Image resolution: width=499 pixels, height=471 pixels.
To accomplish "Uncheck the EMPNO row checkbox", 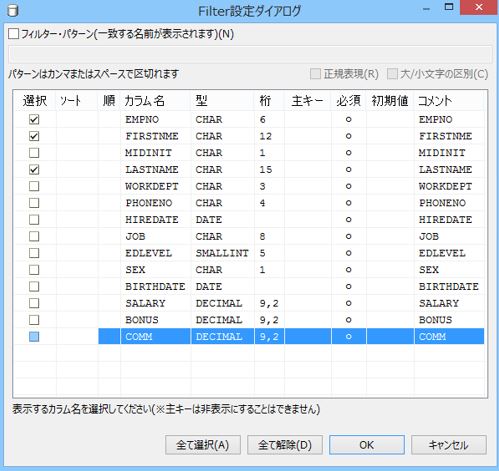I will [34, 119].
